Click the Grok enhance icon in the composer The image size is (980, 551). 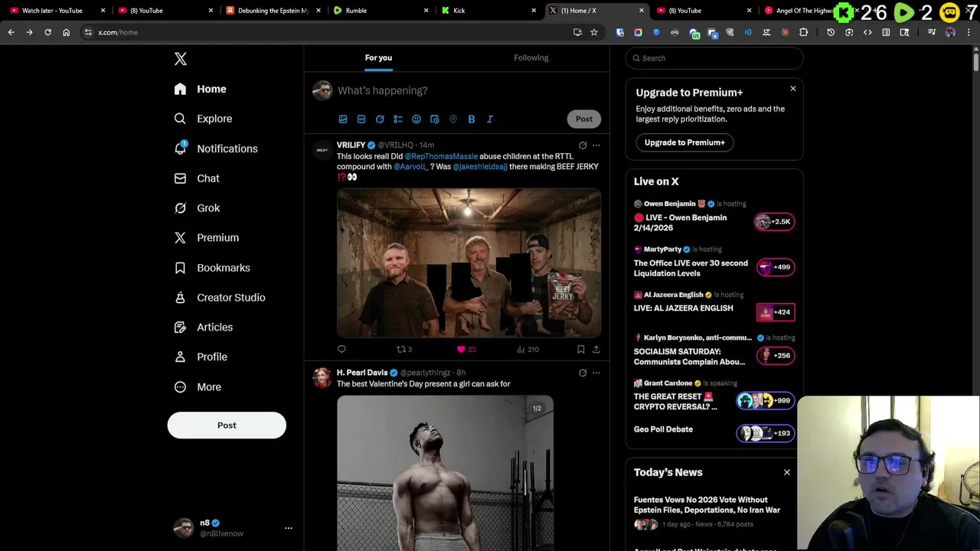point(380,119)
